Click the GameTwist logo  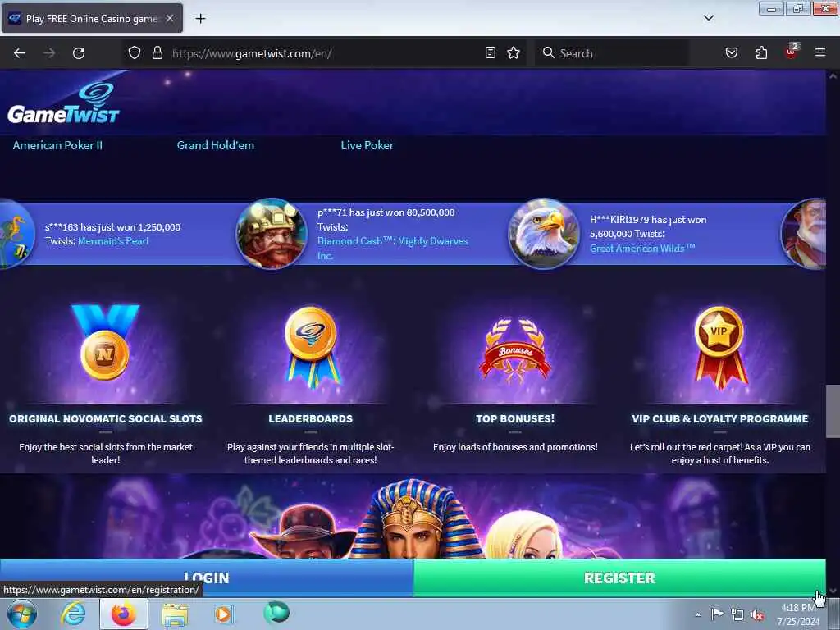coord(63,103)
